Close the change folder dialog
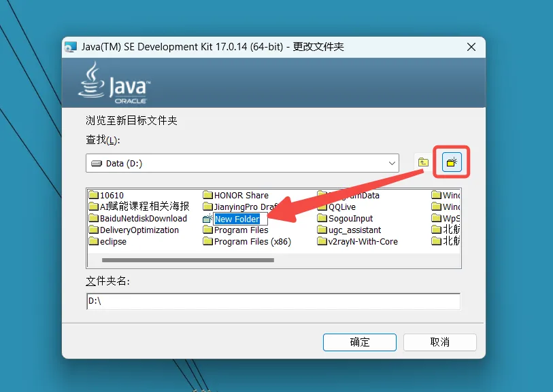 click(x=471, y=47)
